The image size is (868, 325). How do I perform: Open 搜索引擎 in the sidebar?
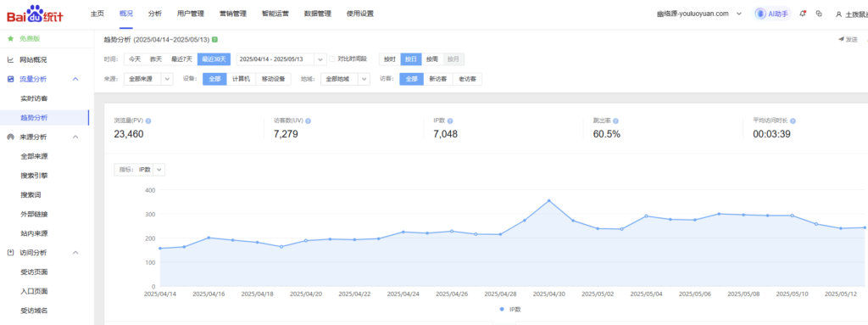tap(34, 176)
